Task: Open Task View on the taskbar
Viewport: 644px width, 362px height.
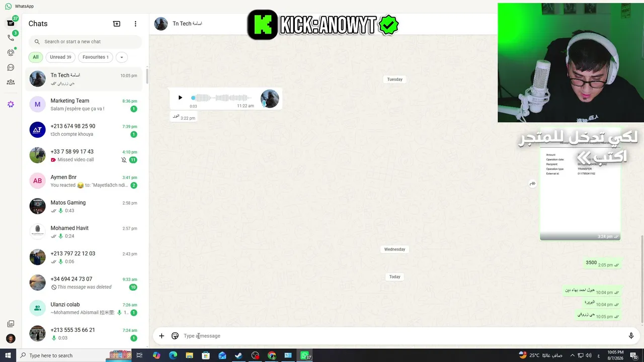Action: coord(139,355)
